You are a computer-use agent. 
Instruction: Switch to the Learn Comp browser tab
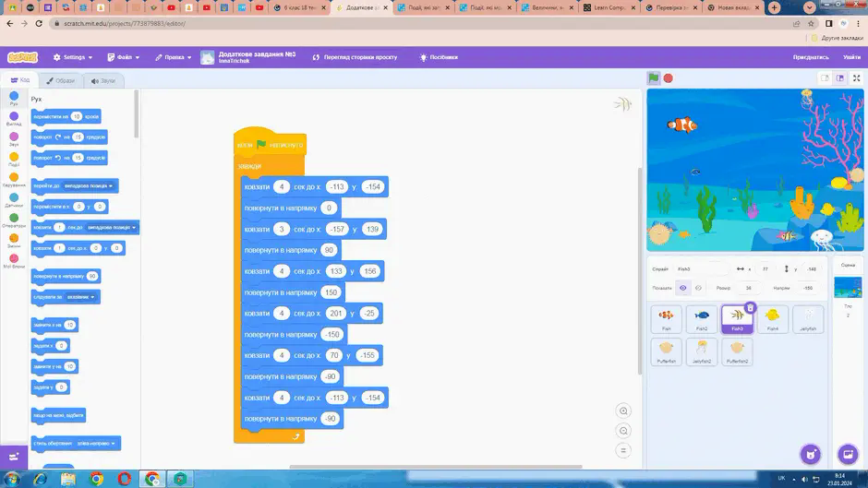609,7
